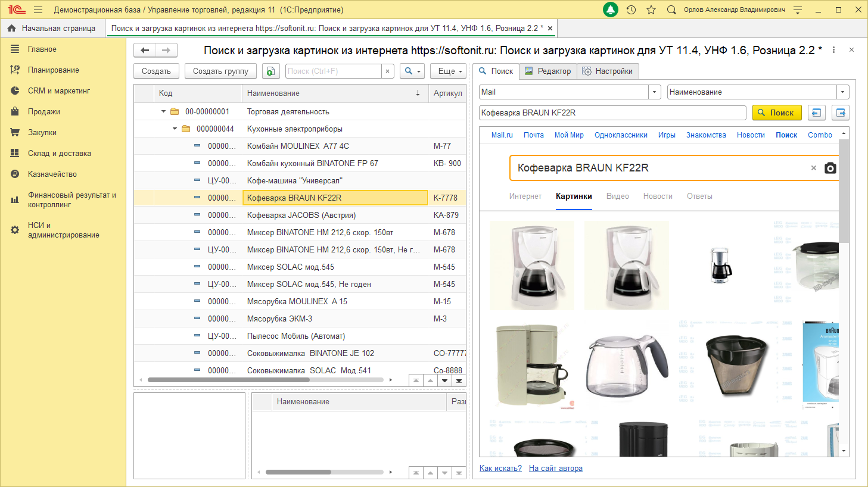Open CRM и маркетинг section

coord(58,90)
